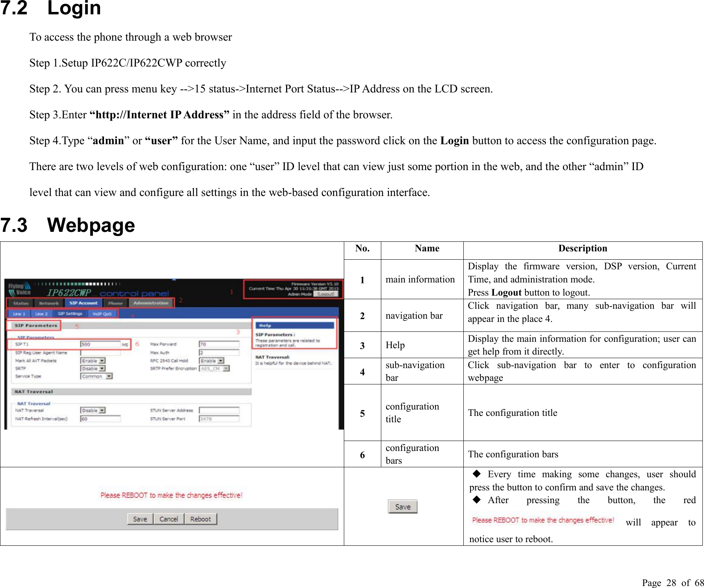Open the VoIP QoS sub-tab
Image resolution: width=704 pixels, height=588 pixels.
click(102, 314)
